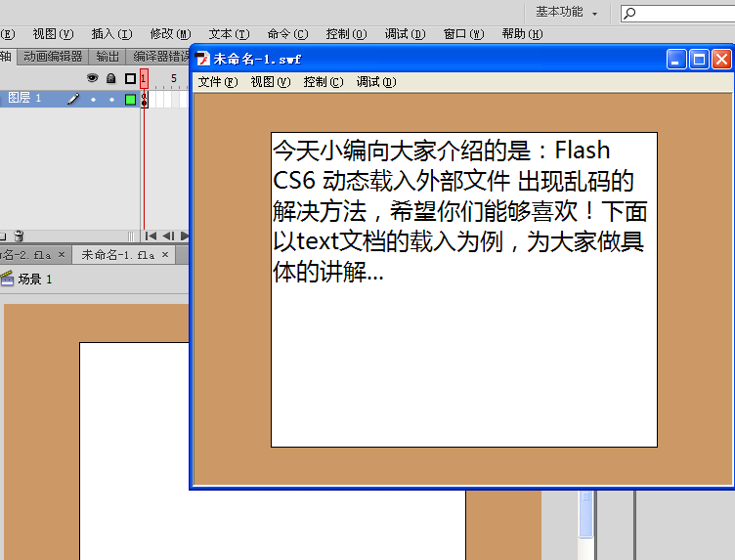
Task: Go to first frame in timeline controls
Action: [x=151, y=236]
